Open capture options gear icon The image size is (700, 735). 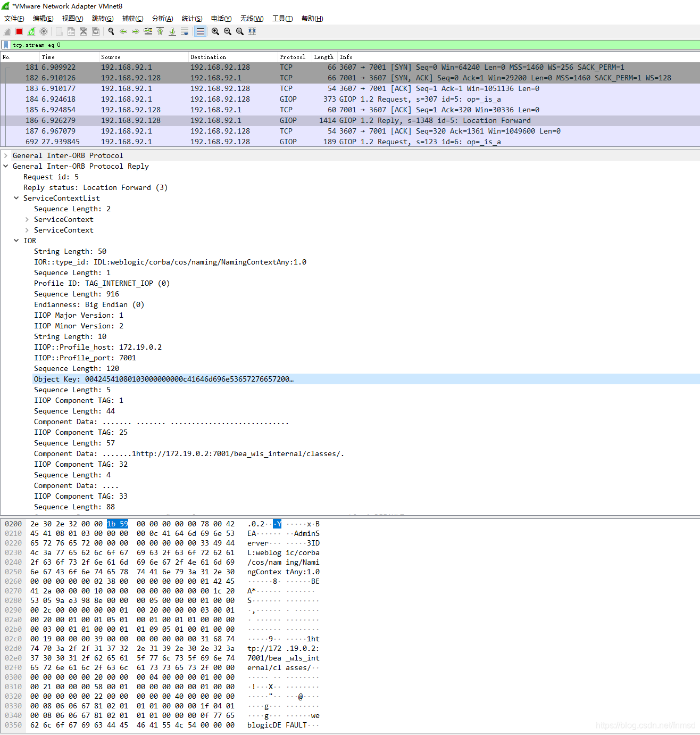(44, 31)
